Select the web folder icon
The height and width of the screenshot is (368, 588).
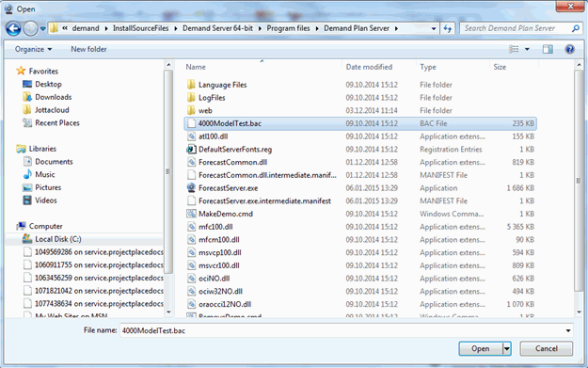tap(191, 110)
